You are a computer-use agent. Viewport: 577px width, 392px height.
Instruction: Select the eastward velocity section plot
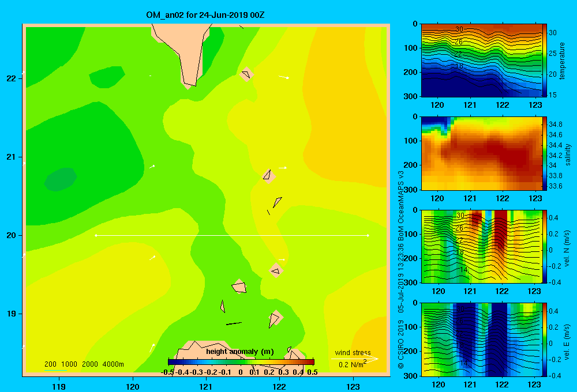(482, 340)
